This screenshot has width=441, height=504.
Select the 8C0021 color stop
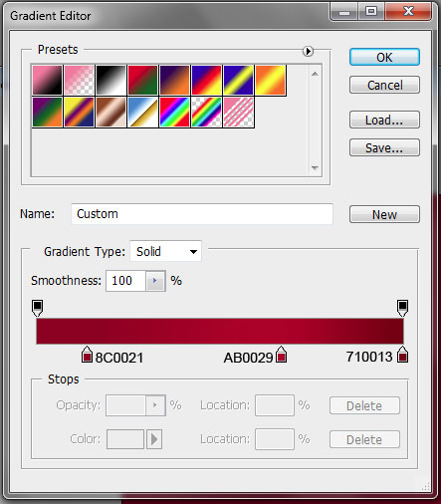(x=87, y=355)
